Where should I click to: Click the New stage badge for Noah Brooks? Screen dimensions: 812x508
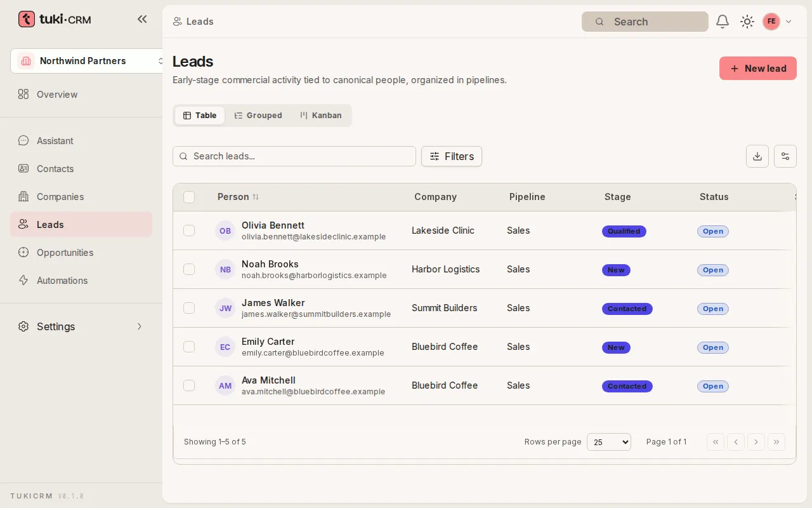pyautogui.click(x=616, y=270)
